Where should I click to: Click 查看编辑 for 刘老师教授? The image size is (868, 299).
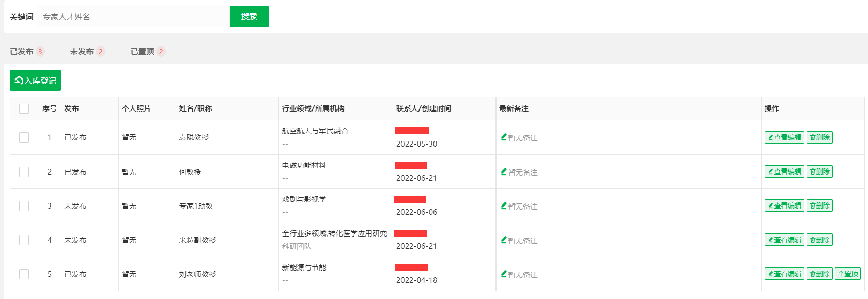pos(784,274)
